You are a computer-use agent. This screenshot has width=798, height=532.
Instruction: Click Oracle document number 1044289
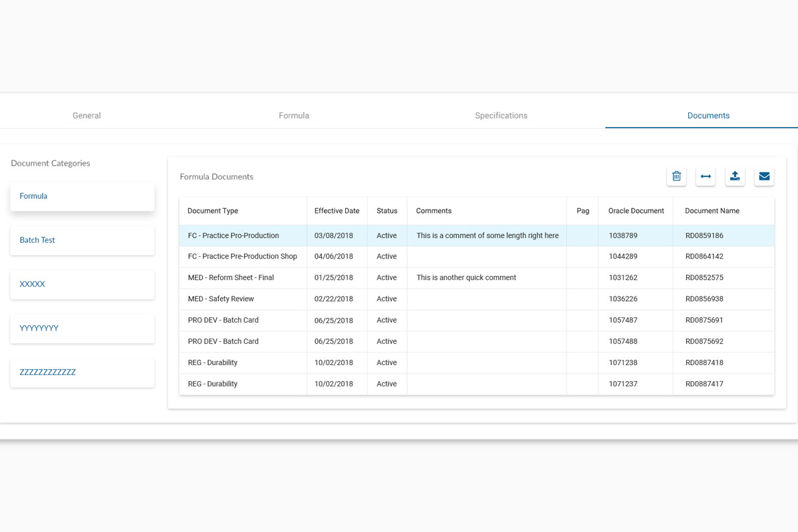(623, 257)
